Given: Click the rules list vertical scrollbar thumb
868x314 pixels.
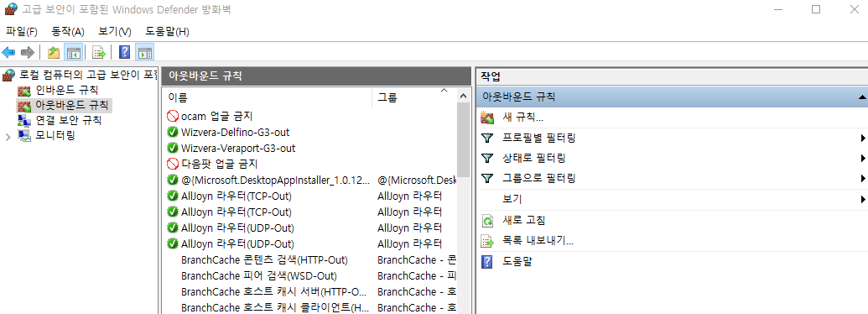Looking at the screenshot, I should (464, 139).
